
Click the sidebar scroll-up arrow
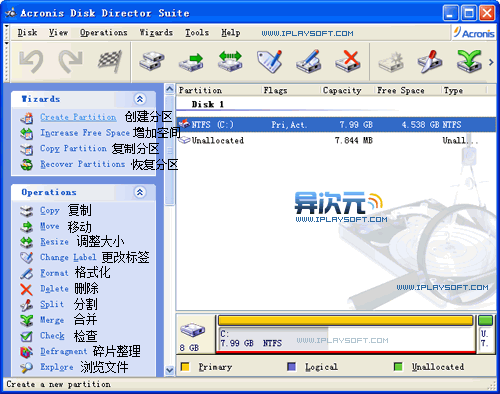coord(170,89)
